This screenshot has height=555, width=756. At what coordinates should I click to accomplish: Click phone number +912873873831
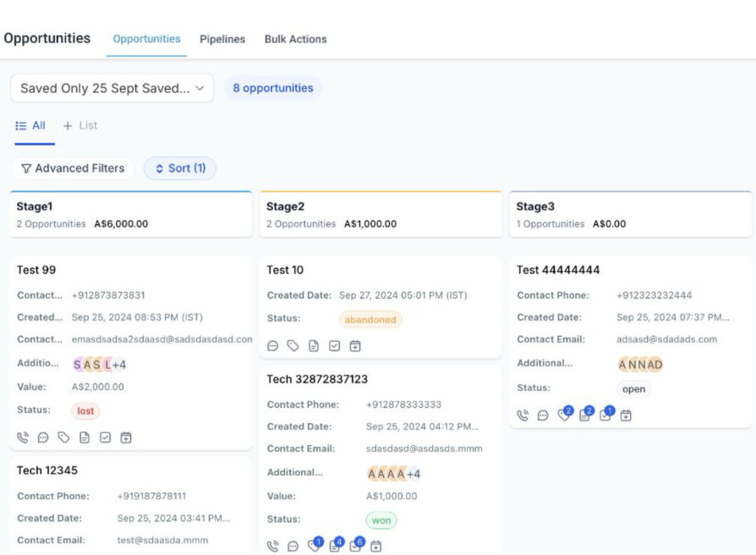point(108,295)
